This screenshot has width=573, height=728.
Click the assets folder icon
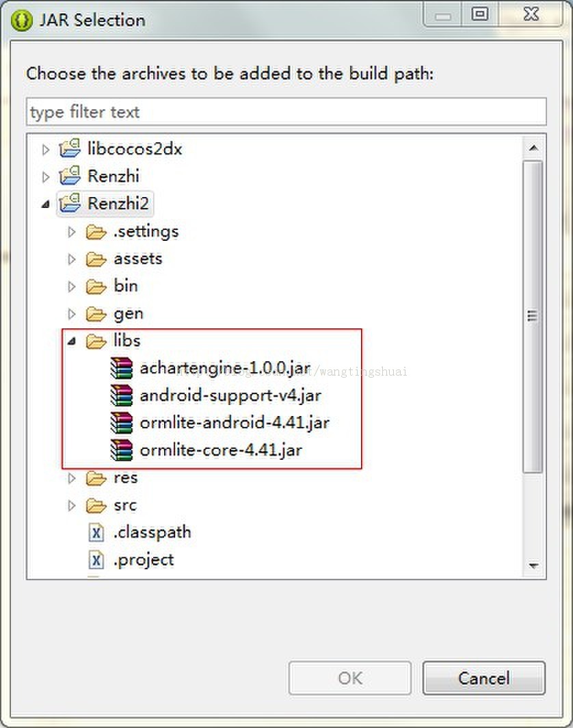pos(96,259)
